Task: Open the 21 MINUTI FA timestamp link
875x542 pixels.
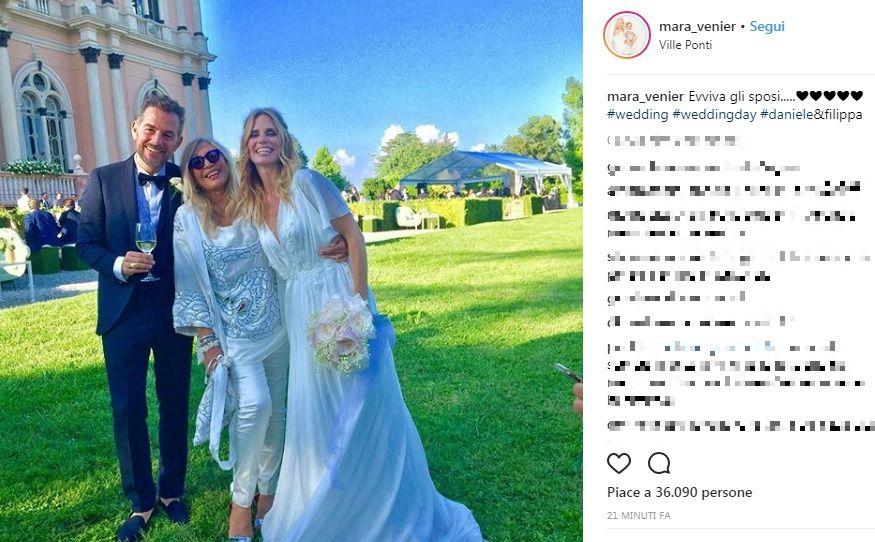Action: (x=639, y=516)
